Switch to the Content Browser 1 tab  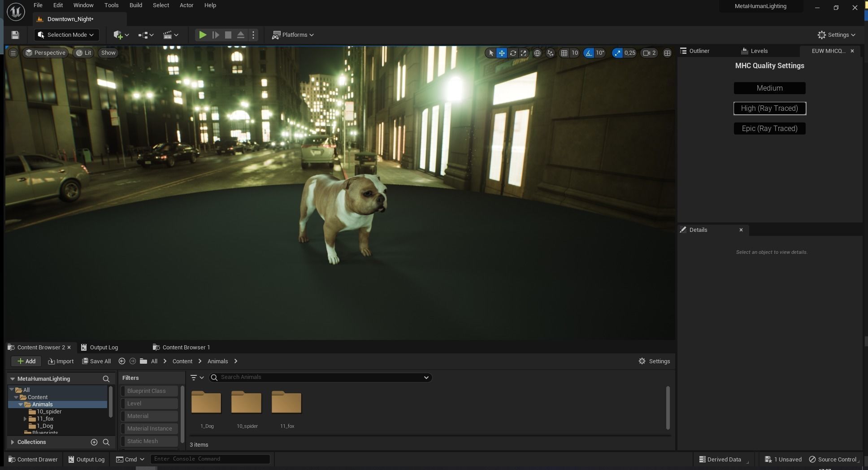(181, 348)
